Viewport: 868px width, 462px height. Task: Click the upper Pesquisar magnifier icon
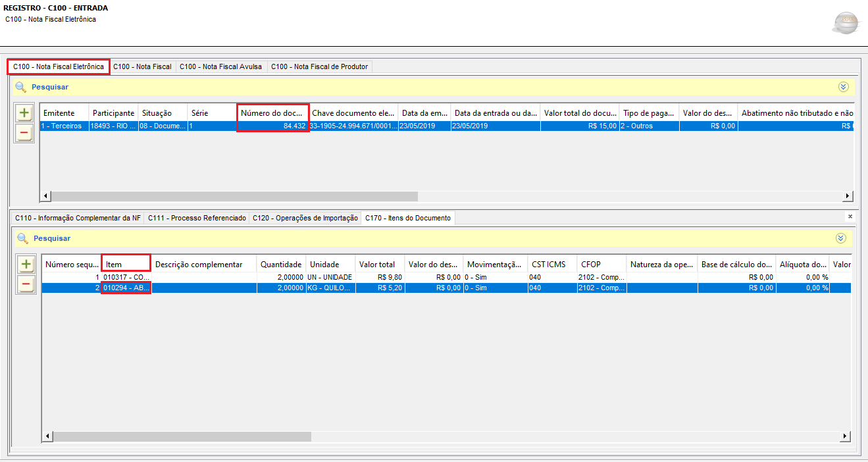pyautogui.click(x=20, y=87)
